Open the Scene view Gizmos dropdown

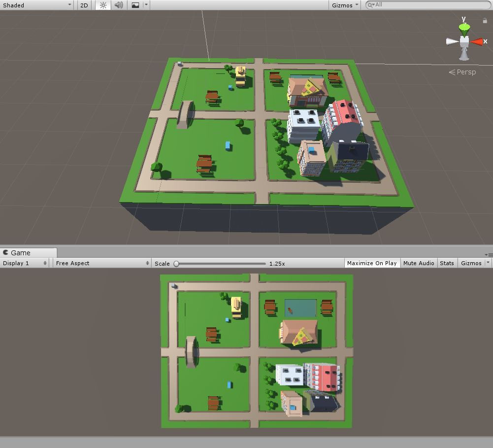(x=345, y=5)
